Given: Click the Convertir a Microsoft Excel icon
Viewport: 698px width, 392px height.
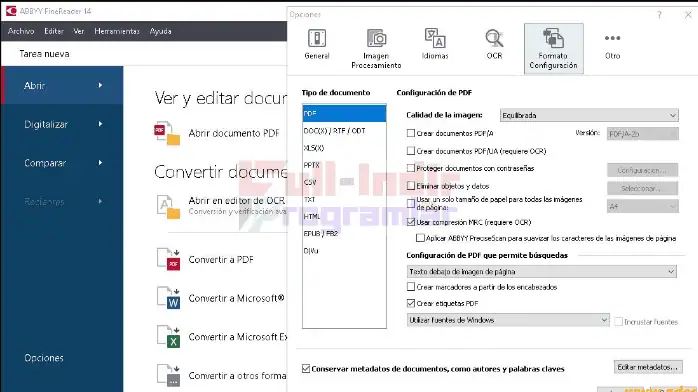Looking at the screenshot, I should coord(168,337).
